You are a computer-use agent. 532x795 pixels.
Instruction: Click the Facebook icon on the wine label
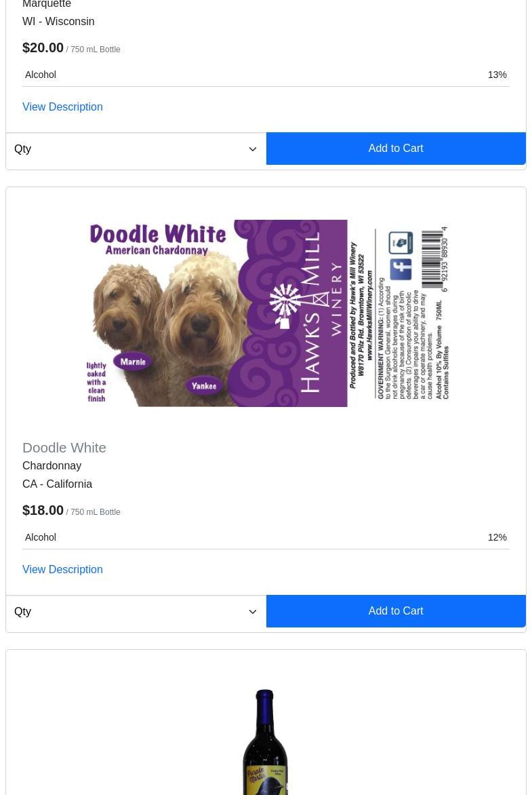401,269
